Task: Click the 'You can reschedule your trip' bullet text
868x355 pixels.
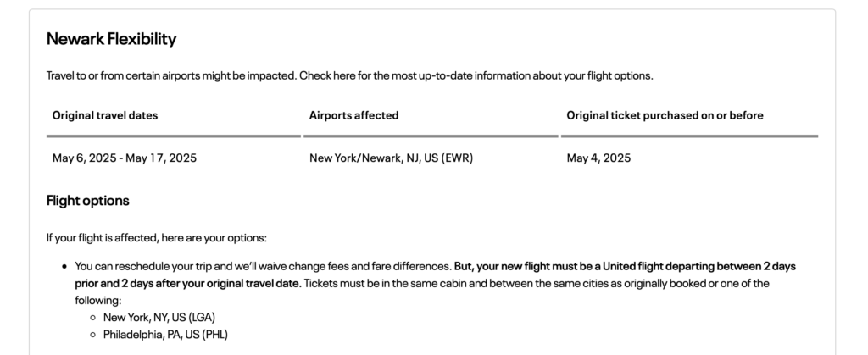Action: 263,267
